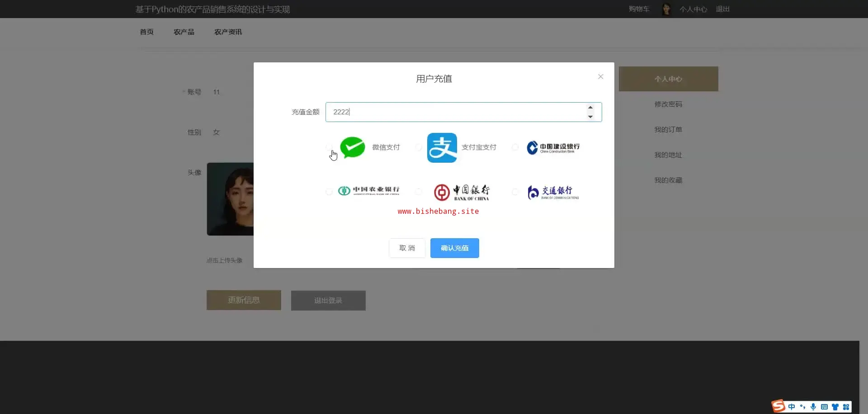Open 我的地址 in the sidebar
Viewport: 868px width, 414px height.
point(668,155)
